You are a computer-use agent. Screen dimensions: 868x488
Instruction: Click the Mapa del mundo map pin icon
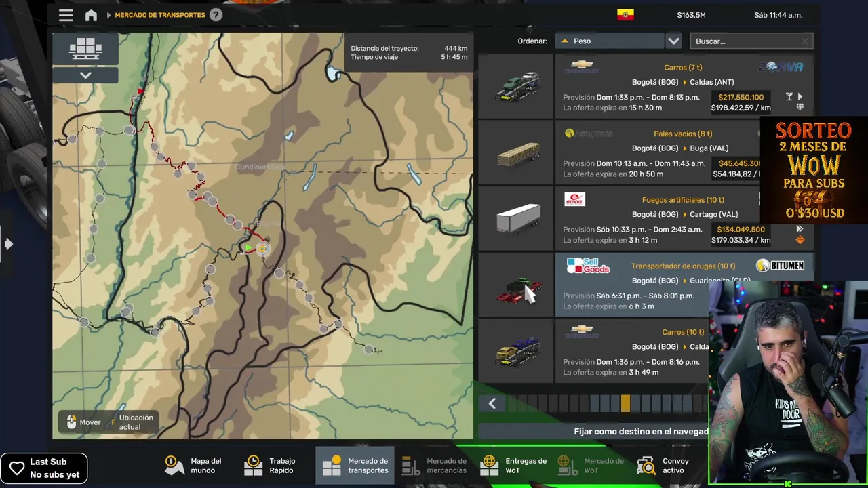pos(174,465)
